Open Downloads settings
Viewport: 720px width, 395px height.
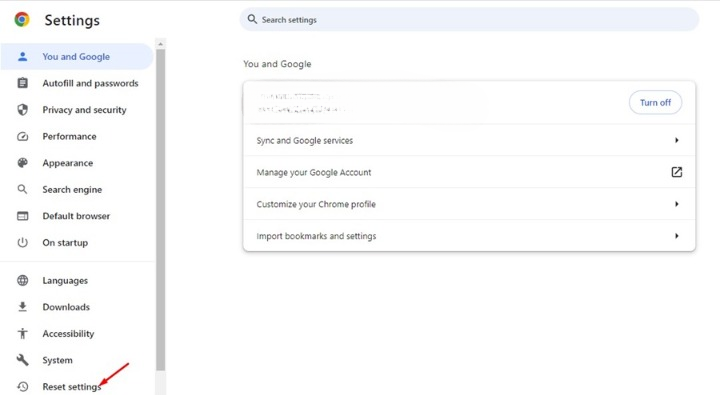point(77,307)
